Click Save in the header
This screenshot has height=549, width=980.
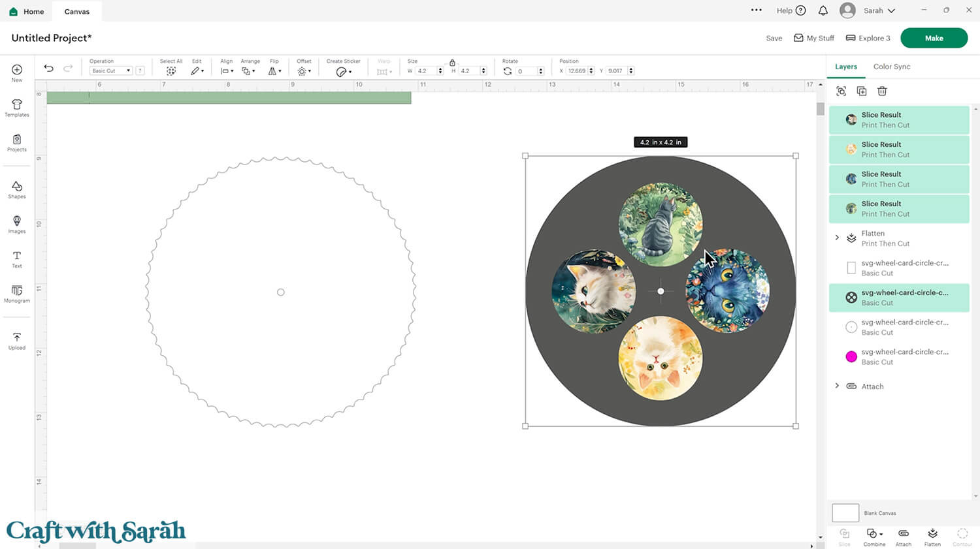(774, 39)
